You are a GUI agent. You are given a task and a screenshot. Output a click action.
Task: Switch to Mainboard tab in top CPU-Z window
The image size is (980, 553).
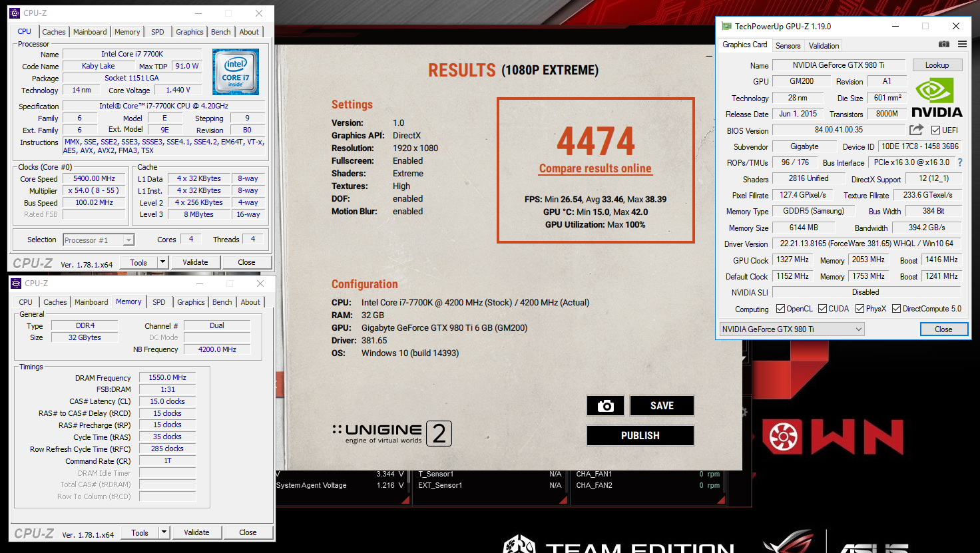90,32
